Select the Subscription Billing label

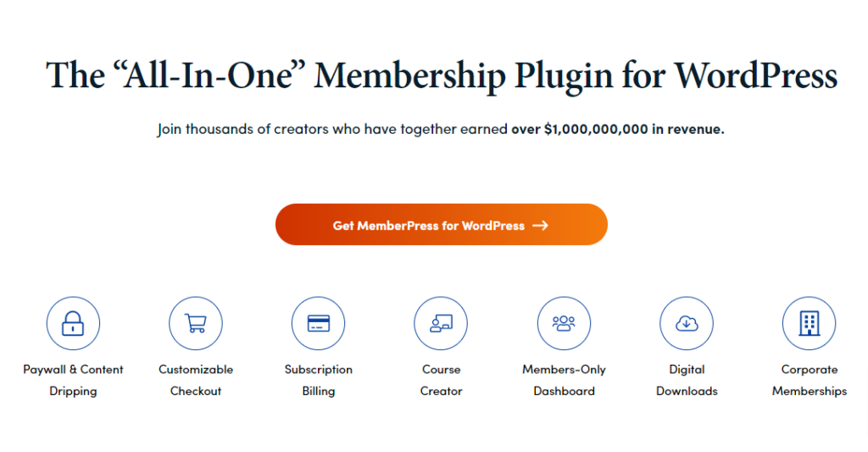click(319, 380)
